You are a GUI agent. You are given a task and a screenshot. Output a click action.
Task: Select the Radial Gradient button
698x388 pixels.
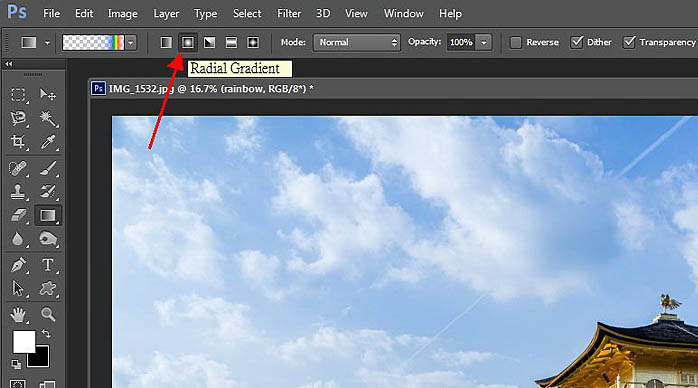[188, 42]
